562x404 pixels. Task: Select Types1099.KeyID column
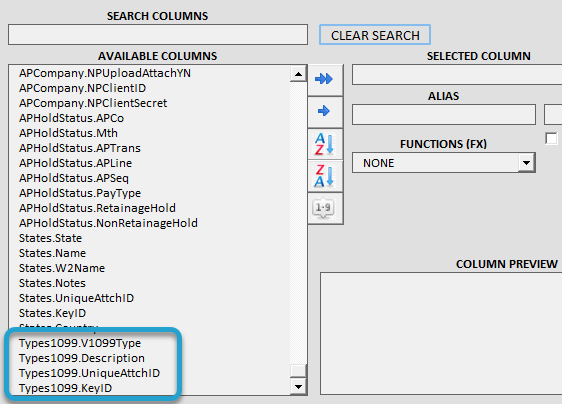(x=65, y=389)
